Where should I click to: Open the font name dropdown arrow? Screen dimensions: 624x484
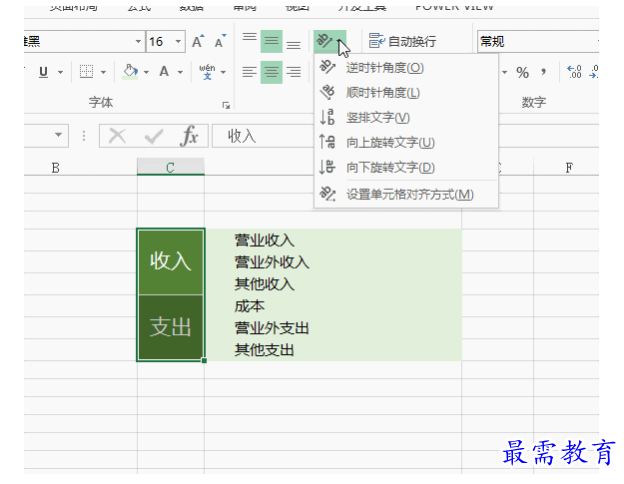138,41
